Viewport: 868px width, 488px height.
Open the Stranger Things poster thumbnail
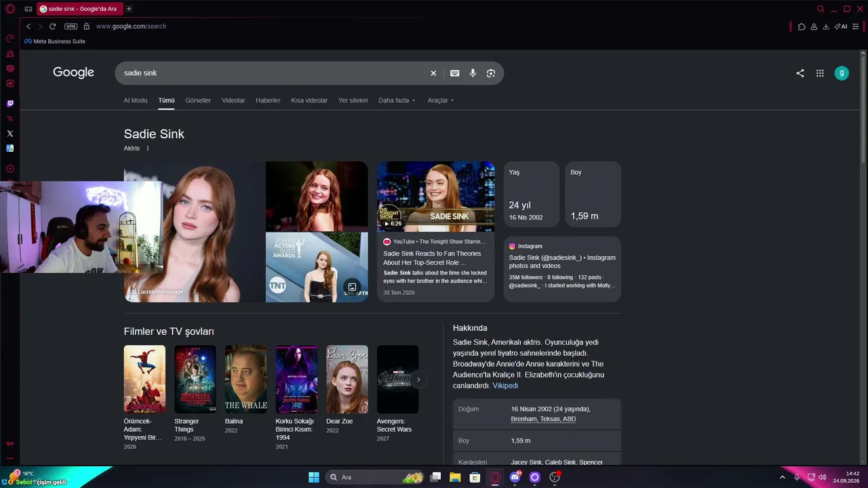point(195,380)
